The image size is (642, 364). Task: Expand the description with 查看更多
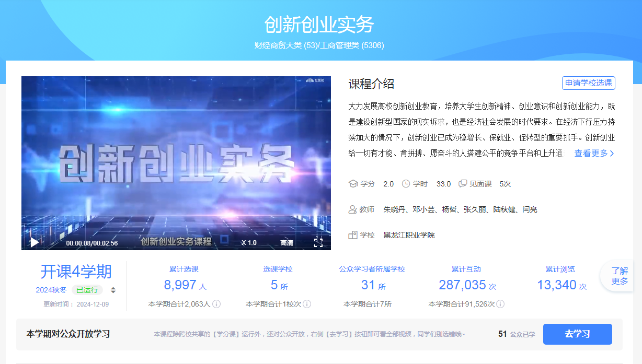tap(594, 153)
